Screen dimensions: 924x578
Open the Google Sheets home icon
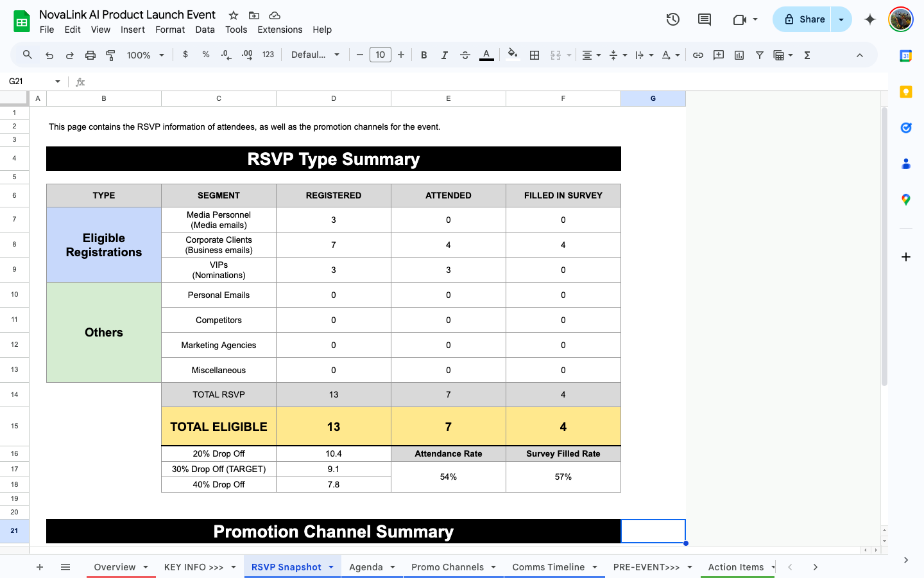point(22,22)
